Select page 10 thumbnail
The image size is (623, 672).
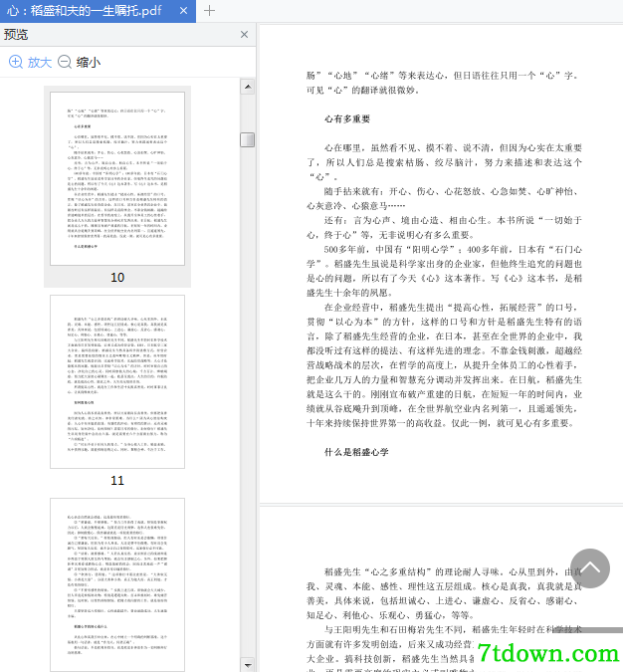pyautogui.click(x=117, y=179)
